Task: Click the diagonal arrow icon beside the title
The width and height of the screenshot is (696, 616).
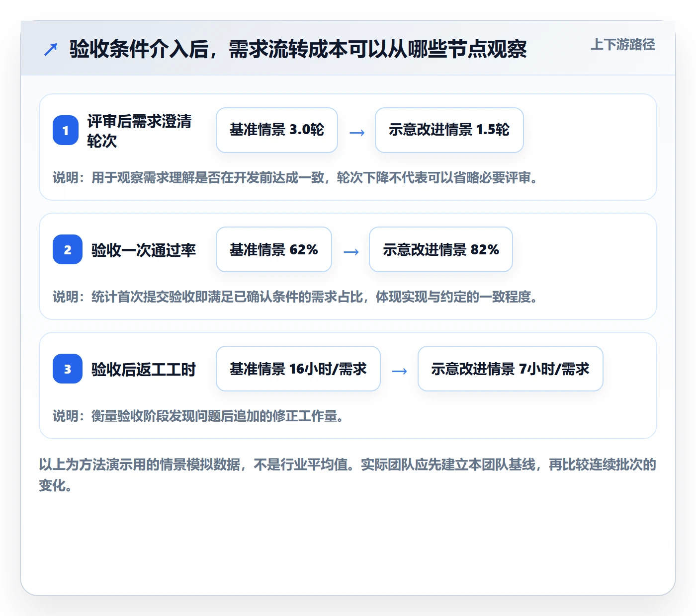Action: pyautogui.click(x=51, y=49)
